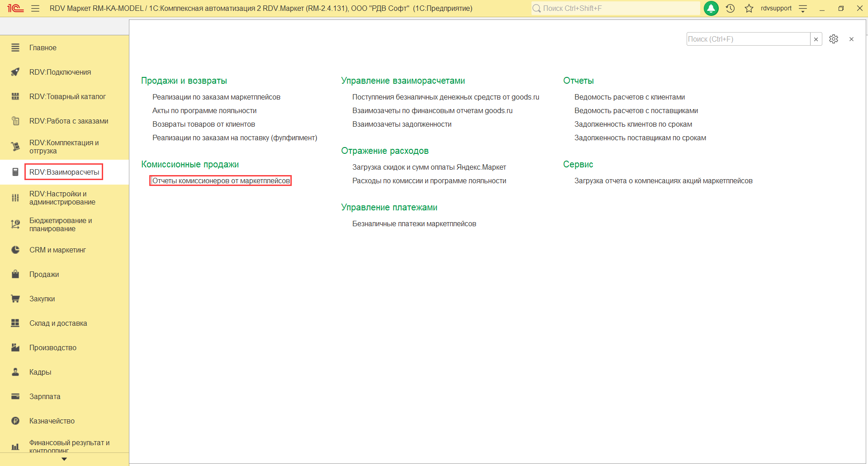868x466 pixels.
Task: Open the Зарплата section
Action: tap(45, 396)
